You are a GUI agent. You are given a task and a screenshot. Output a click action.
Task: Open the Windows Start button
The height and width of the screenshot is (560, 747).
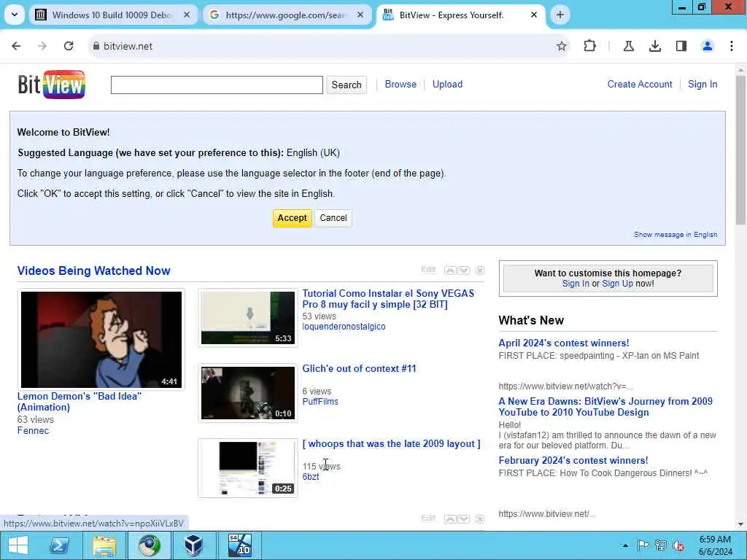click(18, 545)
